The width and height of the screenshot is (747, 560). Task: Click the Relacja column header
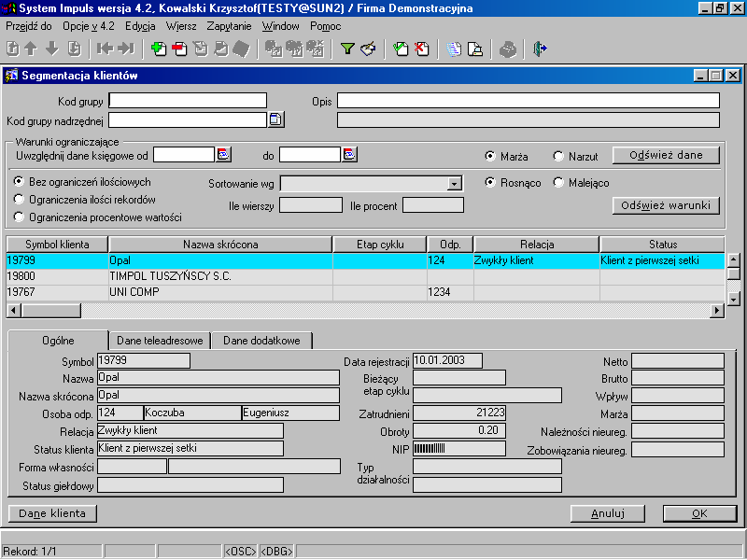coord(536,245)
